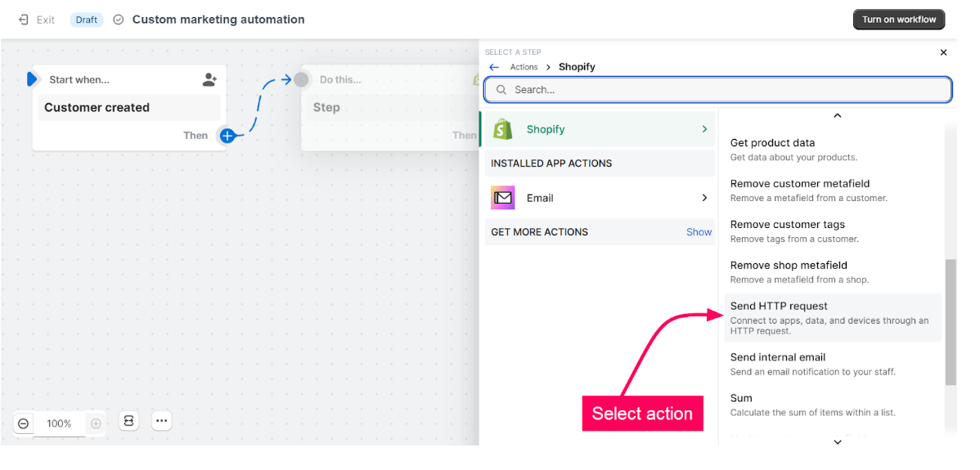Click the zoom out magnifier icon
Image resolution: width=980 pixels, height=470 pixels.
coord(23,423)
